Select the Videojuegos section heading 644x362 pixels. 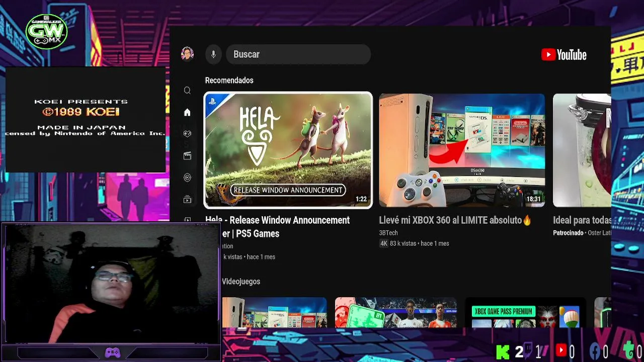coord(241,282)
